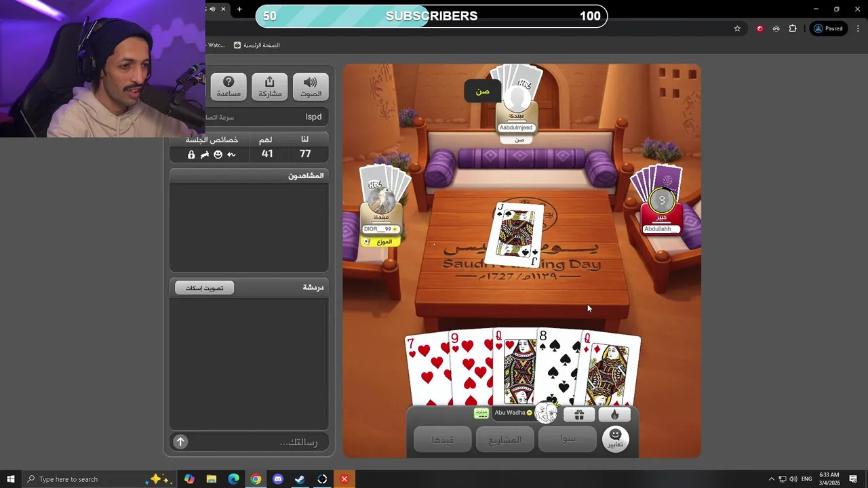Click the running figure icon in session properties
The width and height of the screenshot is (868, 488).
[x=204, y=155]
